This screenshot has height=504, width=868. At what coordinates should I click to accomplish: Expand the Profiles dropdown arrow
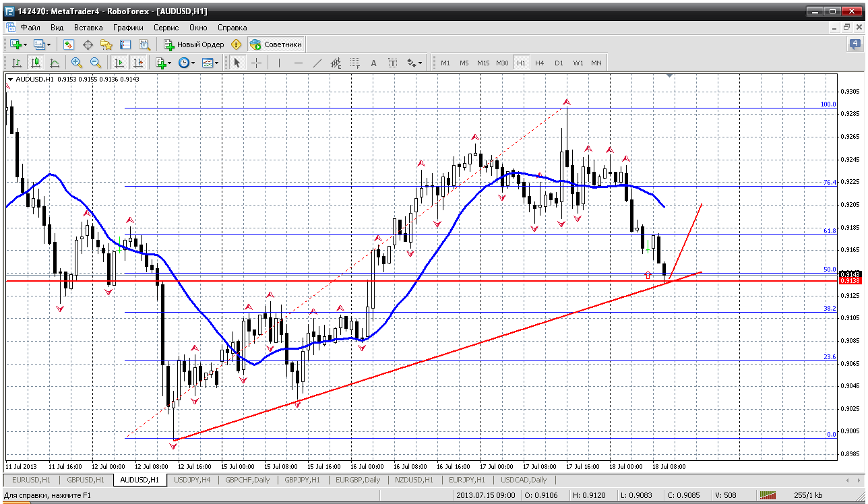tap(49, 44)
